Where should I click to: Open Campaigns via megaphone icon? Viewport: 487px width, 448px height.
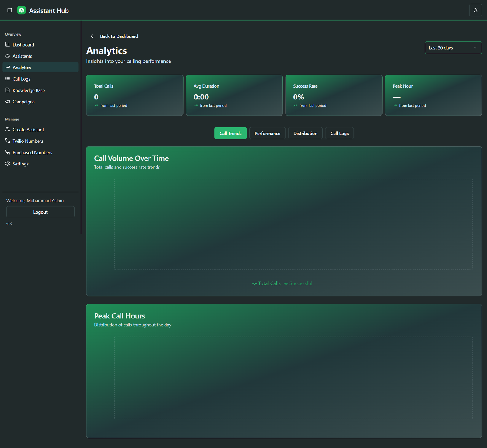(x=8, y=102)
